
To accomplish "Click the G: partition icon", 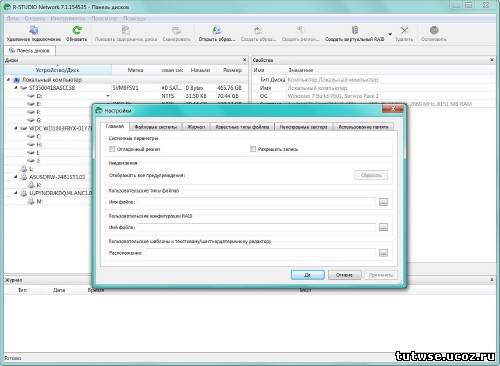I will [x=31, y=120].
